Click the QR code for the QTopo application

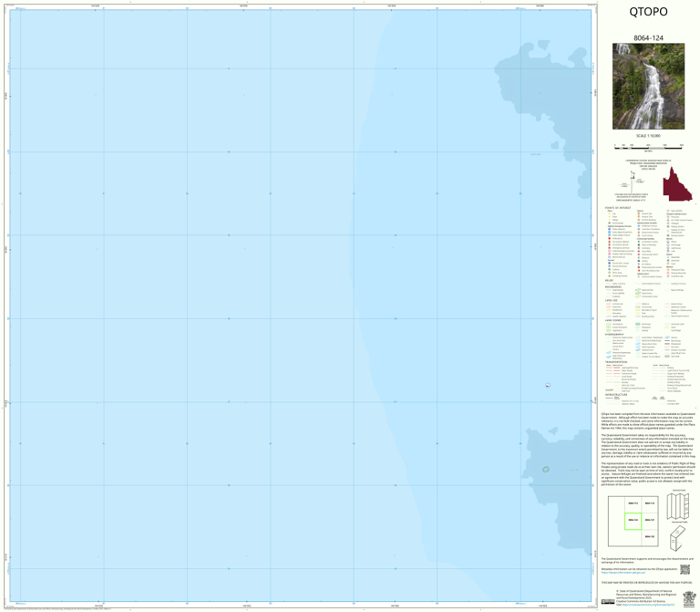pos(685,569)
